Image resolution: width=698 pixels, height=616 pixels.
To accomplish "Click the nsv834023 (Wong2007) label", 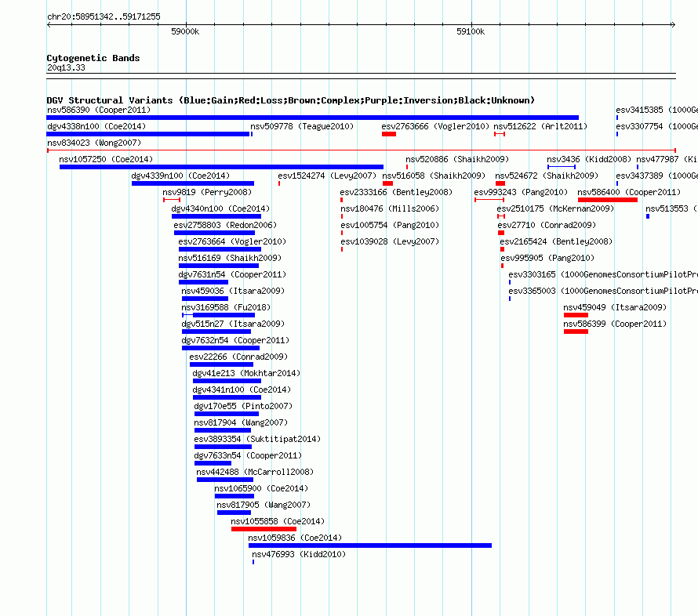I will (94, 143).
